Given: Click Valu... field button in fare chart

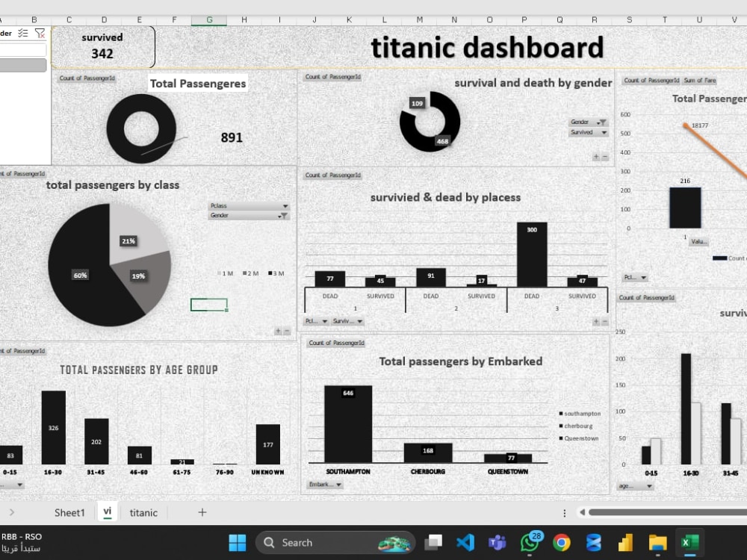Looking at the screenshot, I should 699,241.
